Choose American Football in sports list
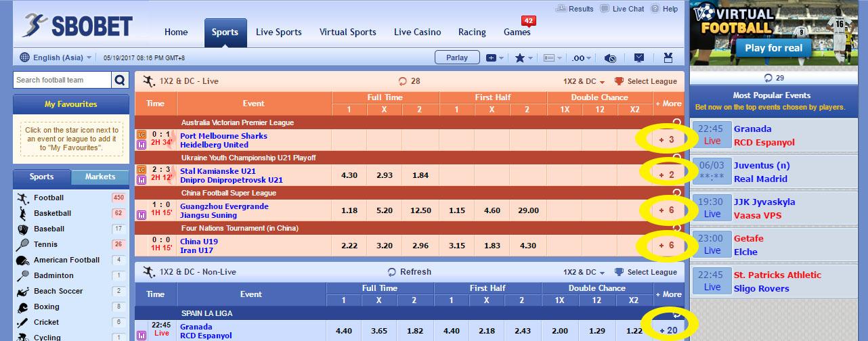Image resolution: width=868 pixels, height=341 pixels. pos(71,260)
